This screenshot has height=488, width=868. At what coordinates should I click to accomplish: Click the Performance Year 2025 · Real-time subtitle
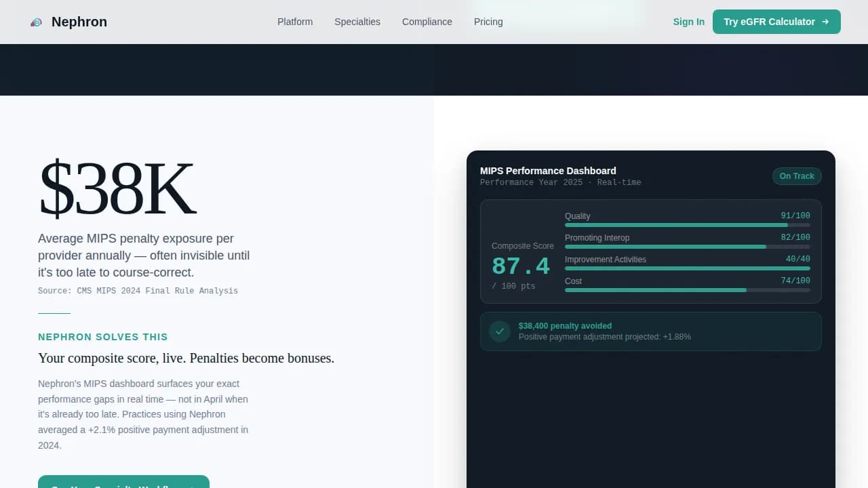coord(560,182)
